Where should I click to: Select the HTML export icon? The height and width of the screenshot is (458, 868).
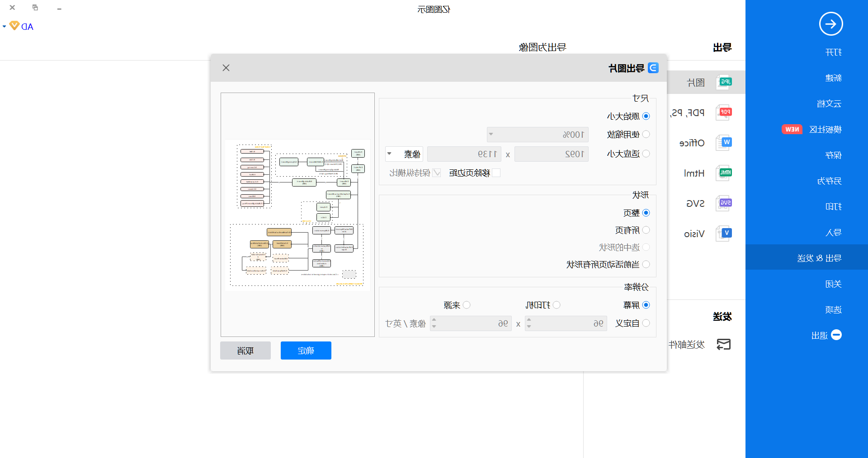point(724,173)
